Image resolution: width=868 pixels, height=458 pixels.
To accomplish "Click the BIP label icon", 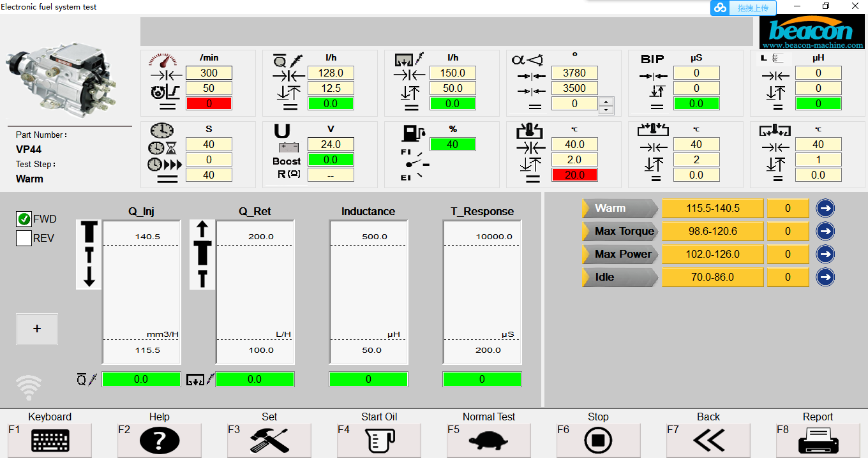I will coord(652,59).
